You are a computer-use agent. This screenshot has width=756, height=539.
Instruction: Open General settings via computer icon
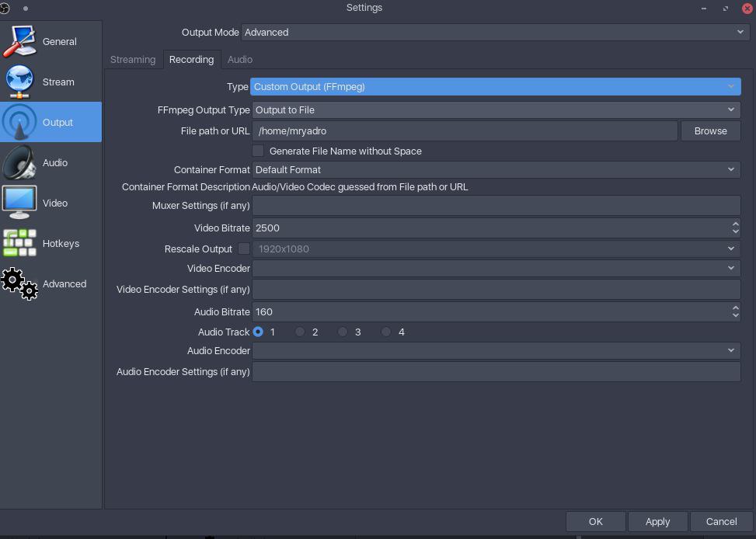(x=19, y=41)
